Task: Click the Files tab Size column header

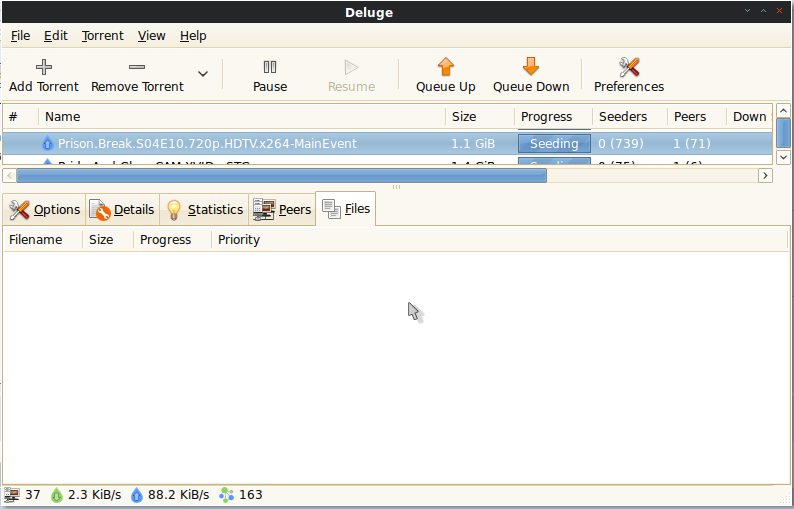Action: pos(108,240)
